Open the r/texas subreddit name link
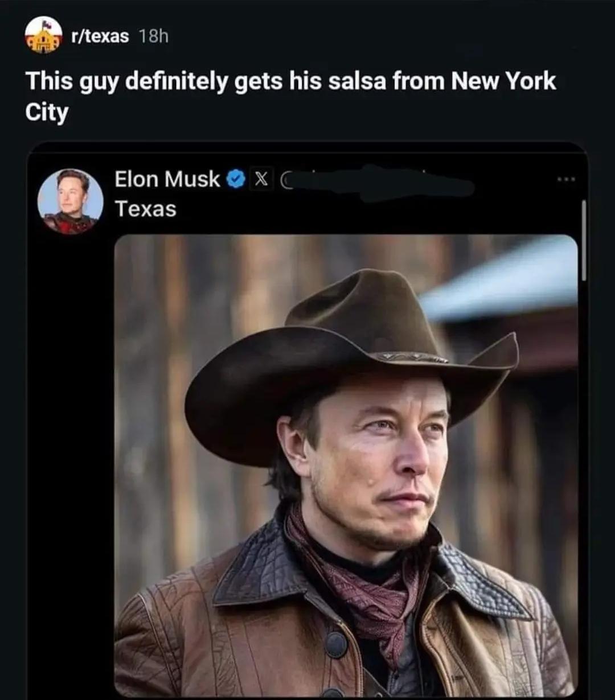 pos(100,36)
